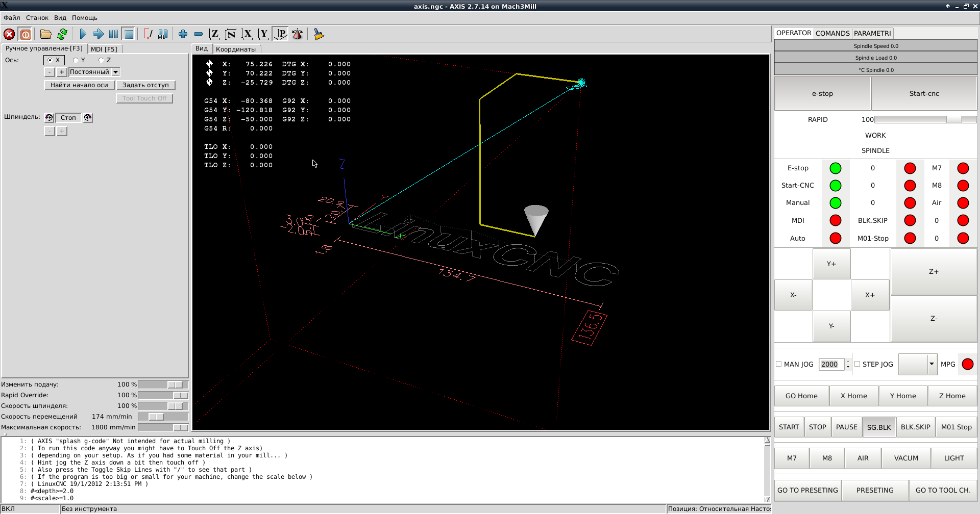This screenshot has width=980, height=514.
Task: Run the program with the blue play icon
Action: click(83, 34)
